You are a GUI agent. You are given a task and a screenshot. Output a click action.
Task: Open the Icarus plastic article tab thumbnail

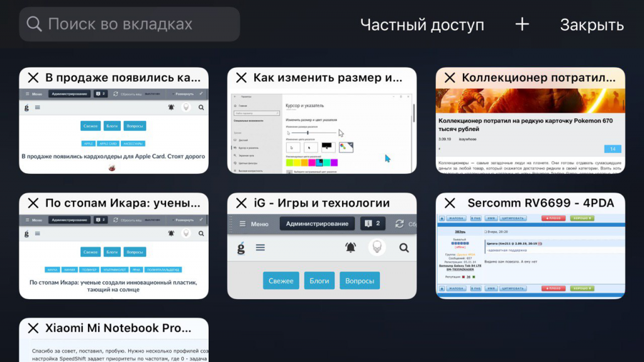click(x=114, y=256)
